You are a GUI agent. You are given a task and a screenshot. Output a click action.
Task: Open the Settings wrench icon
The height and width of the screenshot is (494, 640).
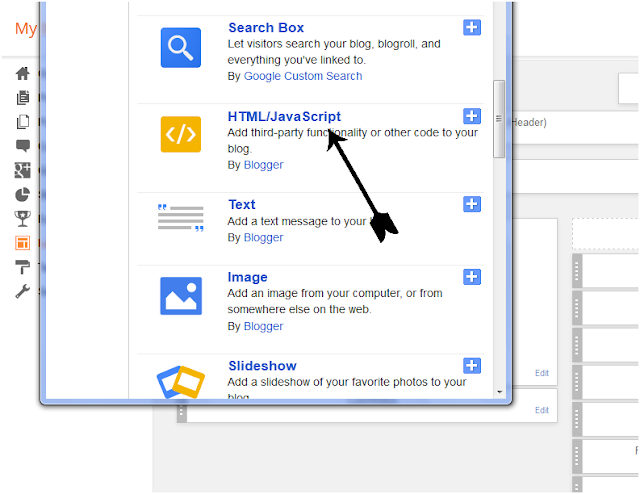click(23, 291)
